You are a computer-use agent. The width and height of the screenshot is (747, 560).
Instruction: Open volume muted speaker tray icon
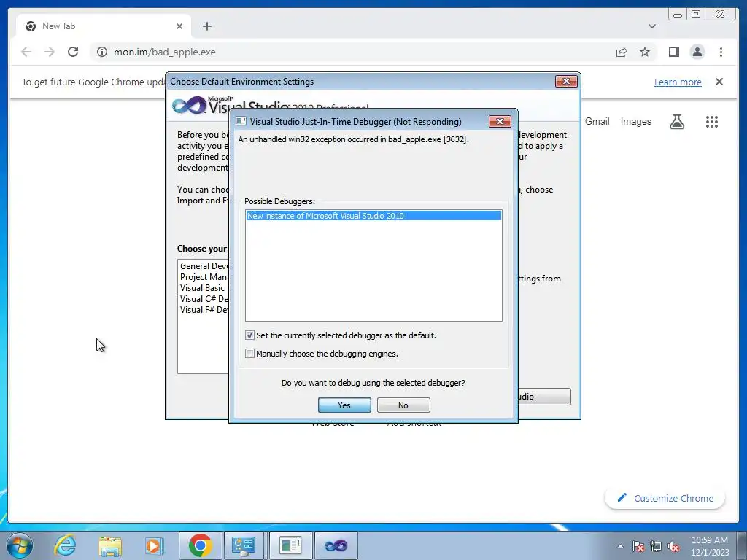(x=673, y=546)
